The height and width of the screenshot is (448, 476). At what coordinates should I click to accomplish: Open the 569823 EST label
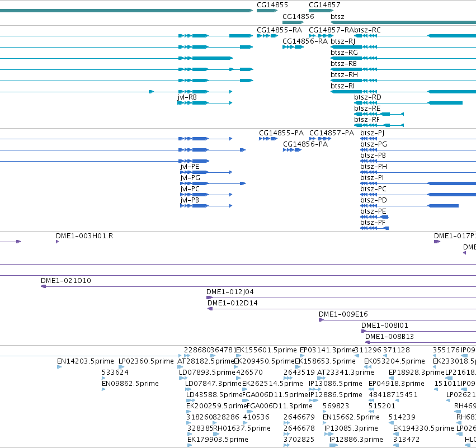[x=336, y=406]
